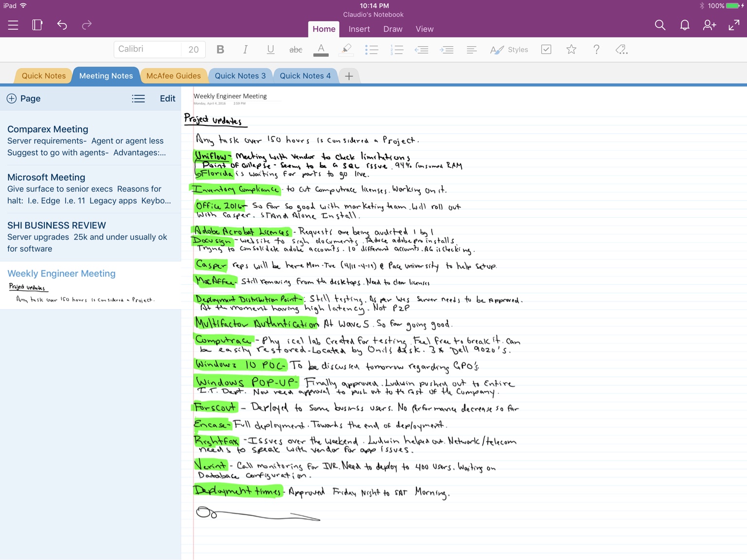Add a to-do checkbox tag
The height and width of the screenshot is (560, 747).
coord(546,50)
